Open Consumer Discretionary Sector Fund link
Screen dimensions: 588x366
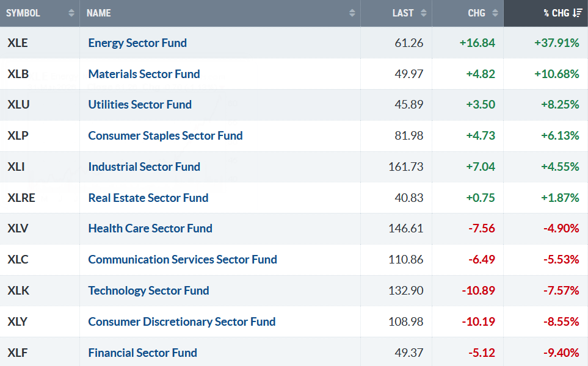tap(182, 321)
